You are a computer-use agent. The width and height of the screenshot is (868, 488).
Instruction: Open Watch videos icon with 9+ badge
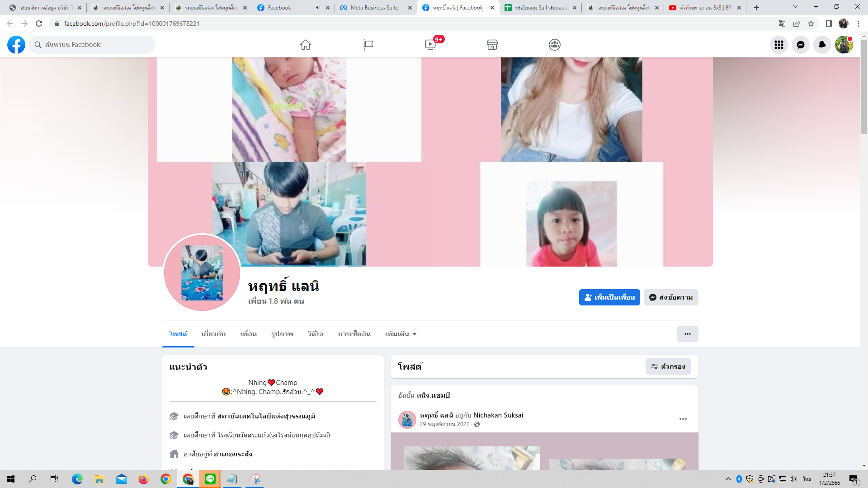(430, 45)
